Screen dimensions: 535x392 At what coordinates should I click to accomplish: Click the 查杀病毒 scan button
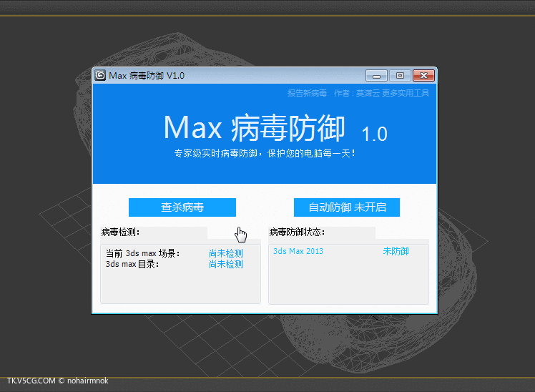point(182,207)
